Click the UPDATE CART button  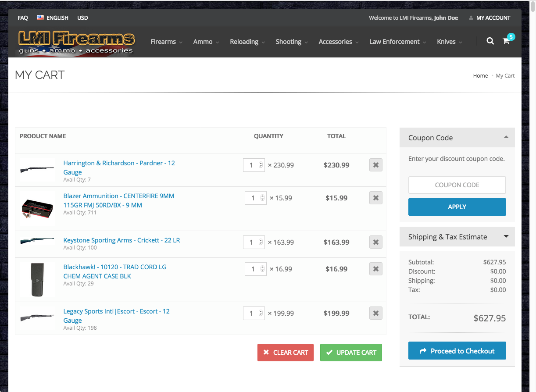pos(351,353)
